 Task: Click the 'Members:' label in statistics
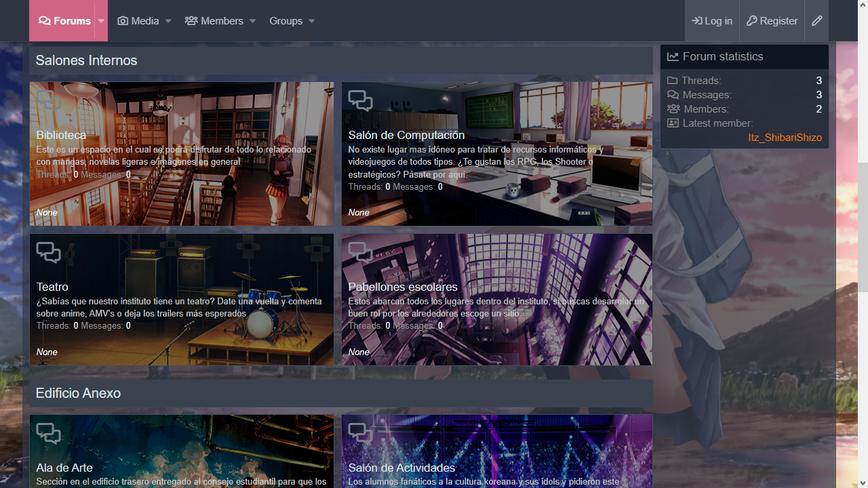coord(707,109)
